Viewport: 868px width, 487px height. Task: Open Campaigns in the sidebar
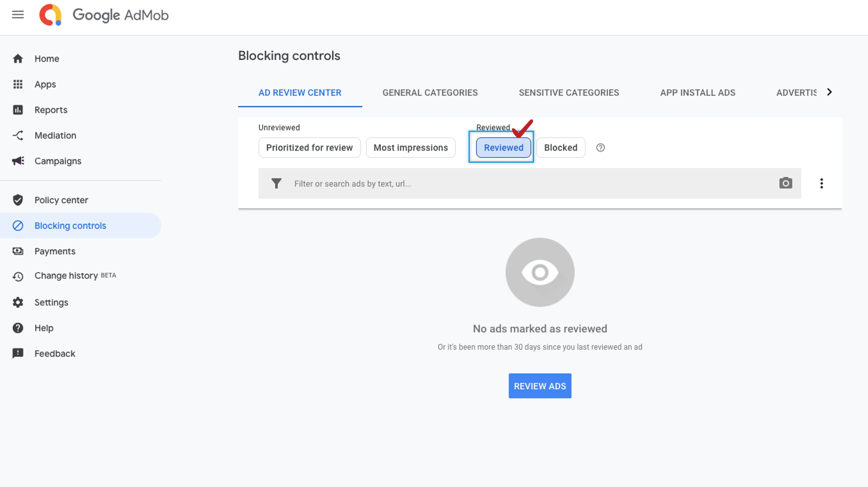pos(81,161)
